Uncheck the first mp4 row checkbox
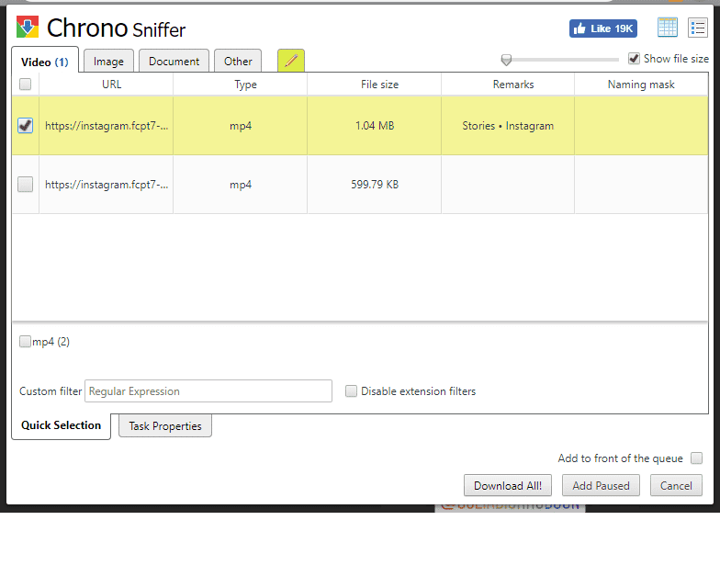The image size is (720, 588). coord(26,126)
